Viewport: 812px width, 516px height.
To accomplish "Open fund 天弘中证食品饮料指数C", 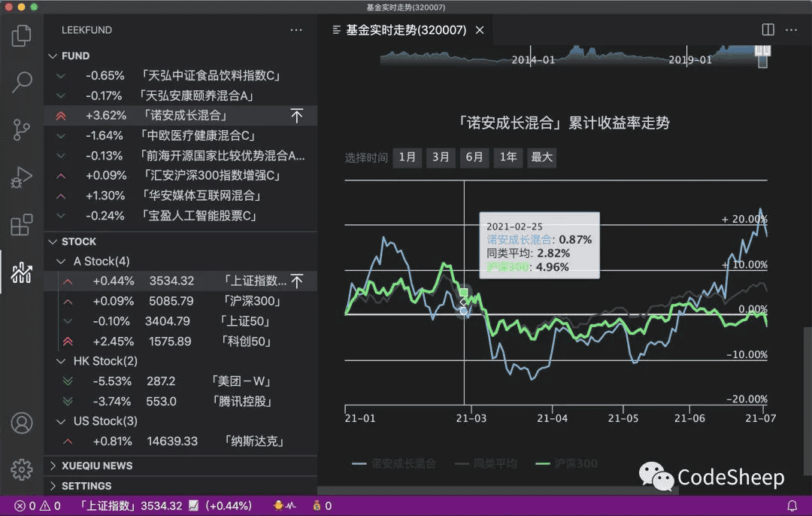I will 180,76.
